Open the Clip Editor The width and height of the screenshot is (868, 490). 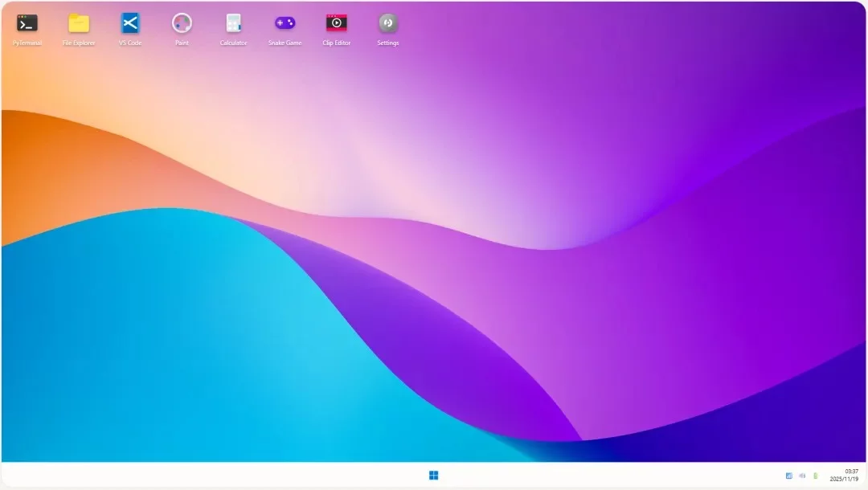click(336, 24)
